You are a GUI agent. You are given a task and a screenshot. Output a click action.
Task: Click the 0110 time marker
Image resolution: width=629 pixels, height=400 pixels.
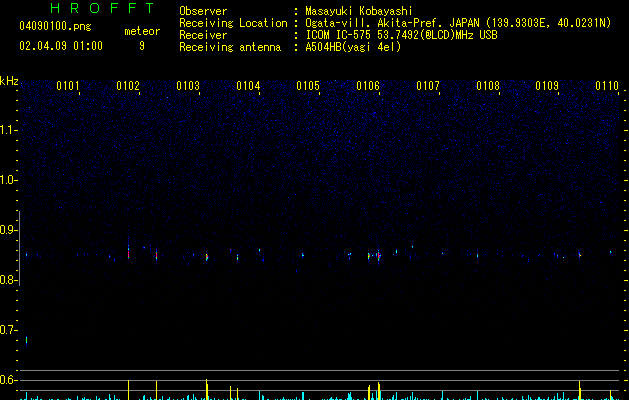click(607, 86)
